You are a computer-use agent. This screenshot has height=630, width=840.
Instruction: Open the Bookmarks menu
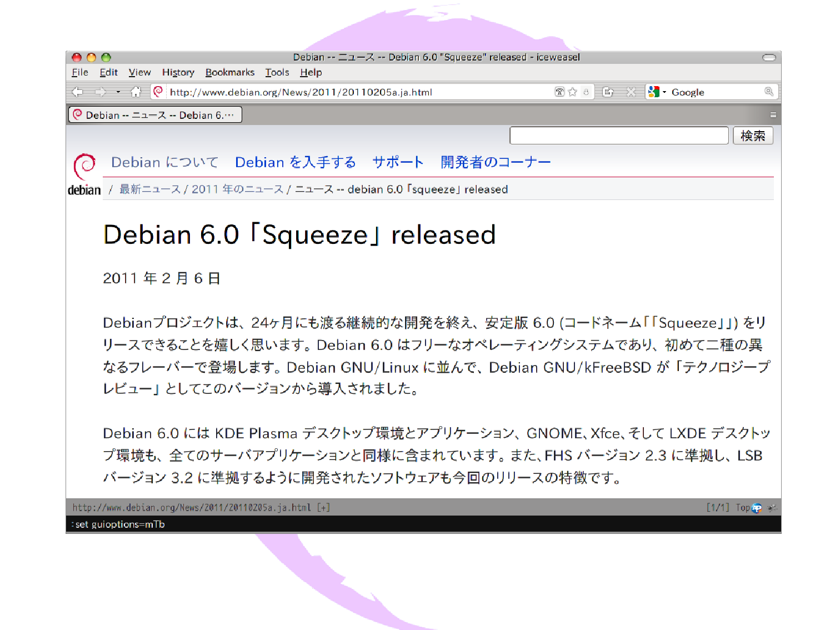(x=230, y=72)
